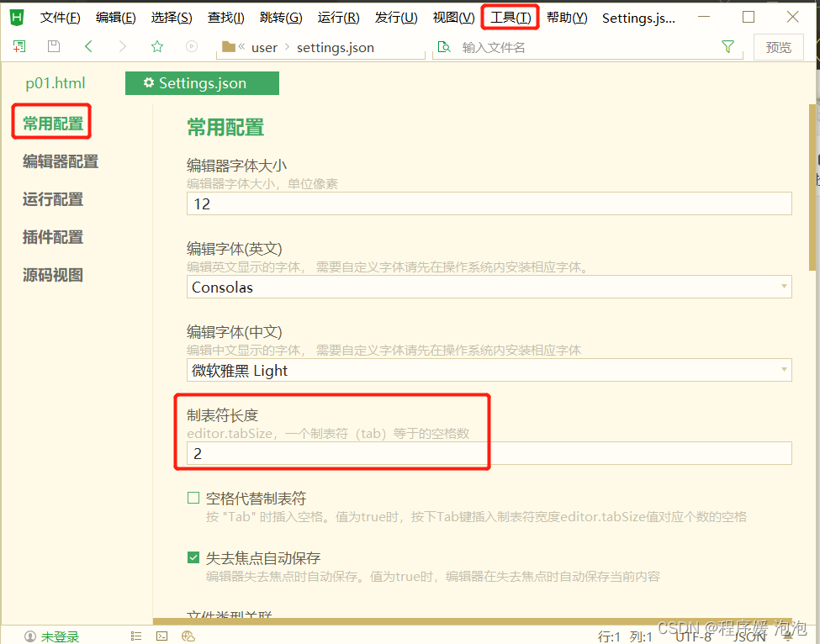The height and width of the screenshot is (644, 820).
Task: Click the 未登录 login link
Action: click(61, 636)
